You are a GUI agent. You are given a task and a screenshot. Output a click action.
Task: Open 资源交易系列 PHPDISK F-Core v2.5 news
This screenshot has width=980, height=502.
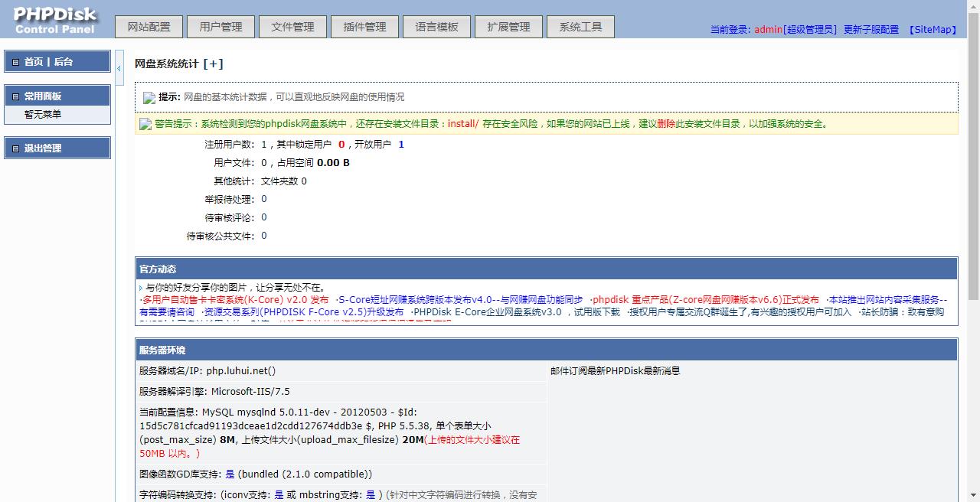pyautogui.click(x=303, y=312)
